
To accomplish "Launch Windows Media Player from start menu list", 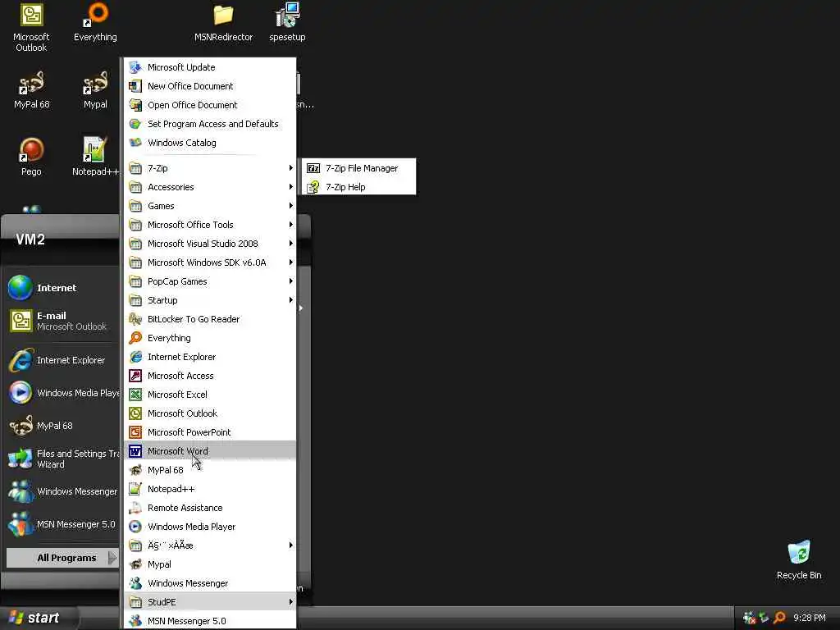I will pyautogui.click(x=62, y=393).
